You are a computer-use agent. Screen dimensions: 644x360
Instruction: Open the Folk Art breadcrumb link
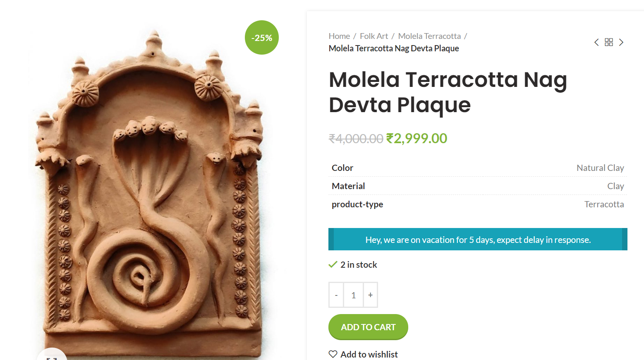374,36
